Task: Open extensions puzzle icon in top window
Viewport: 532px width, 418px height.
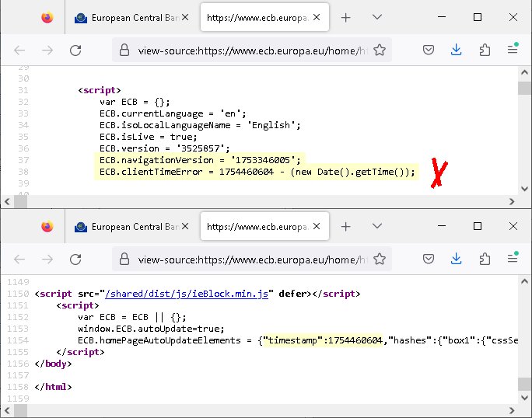Action: [x=485, y=50]
